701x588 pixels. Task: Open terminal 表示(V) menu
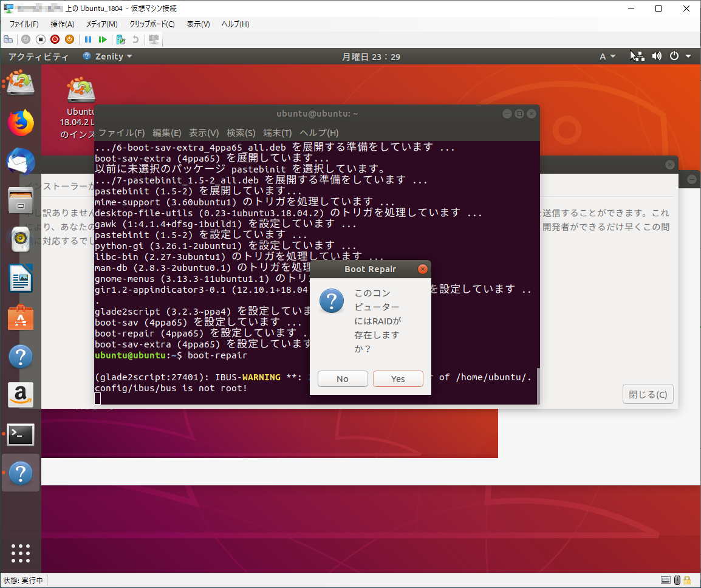204,133
